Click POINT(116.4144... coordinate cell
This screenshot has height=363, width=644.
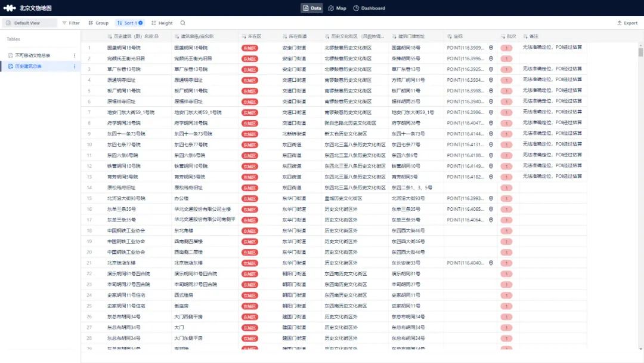point(465,134)
